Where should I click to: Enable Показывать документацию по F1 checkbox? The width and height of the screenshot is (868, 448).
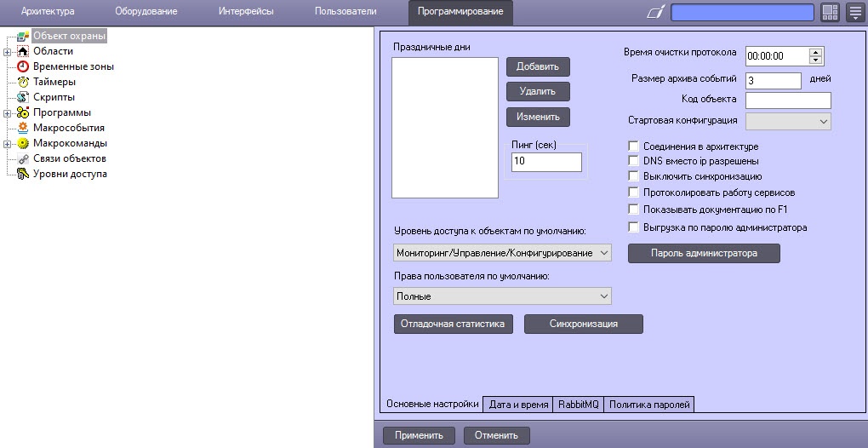coord(633,209)
